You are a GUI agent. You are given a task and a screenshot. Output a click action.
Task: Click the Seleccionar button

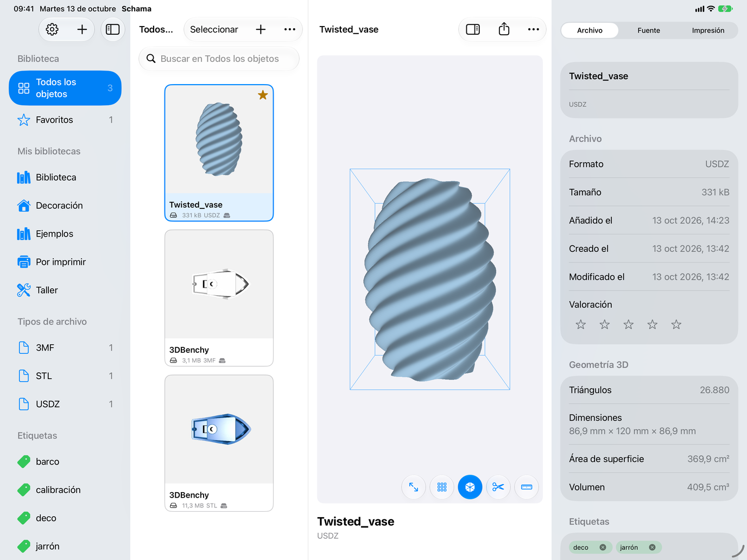[214, 29]
